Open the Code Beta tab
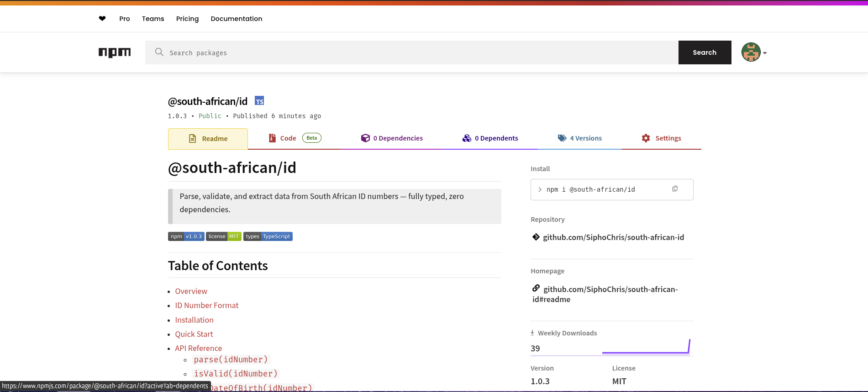 (295, 138)
